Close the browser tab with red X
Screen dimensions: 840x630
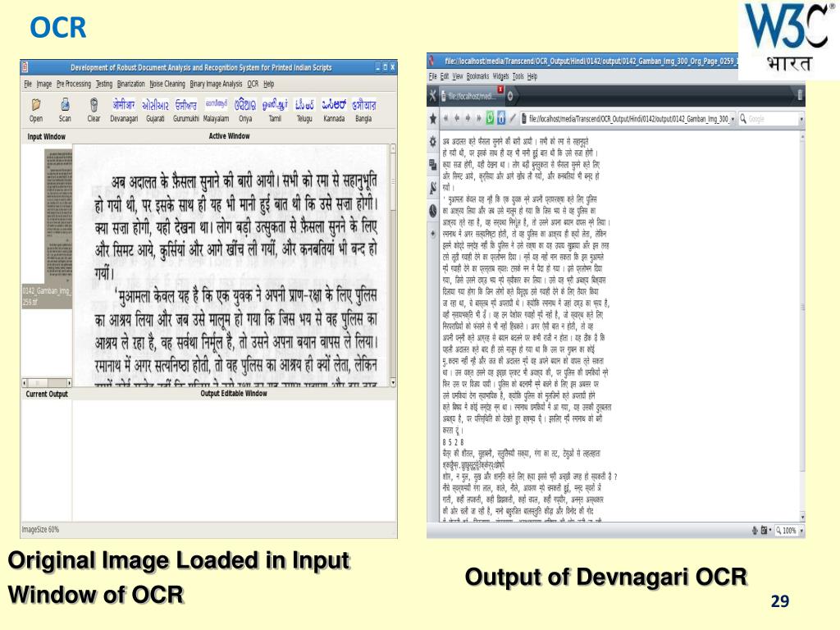click(x=500, y=89)
